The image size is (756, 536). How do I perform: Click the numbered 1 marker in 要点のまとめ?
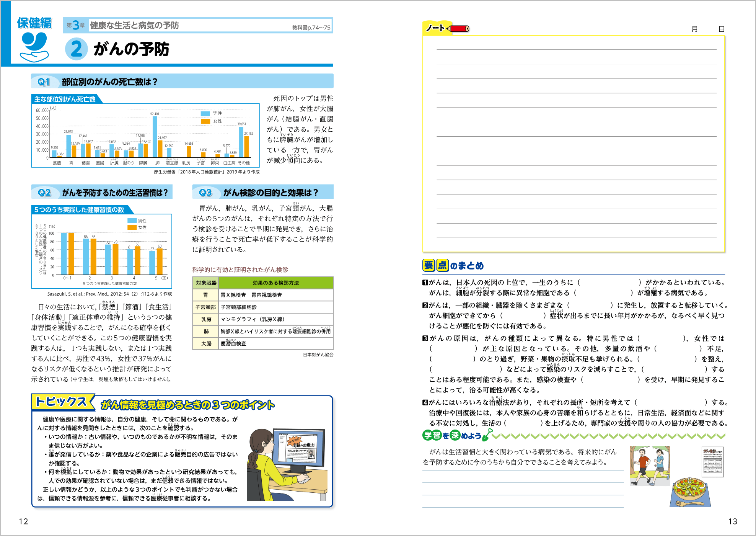tap(425, 283)
